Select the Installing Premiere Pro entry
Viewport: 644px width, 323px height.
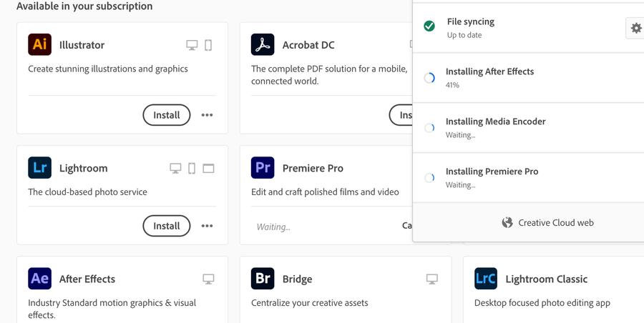tap(492, 177)
